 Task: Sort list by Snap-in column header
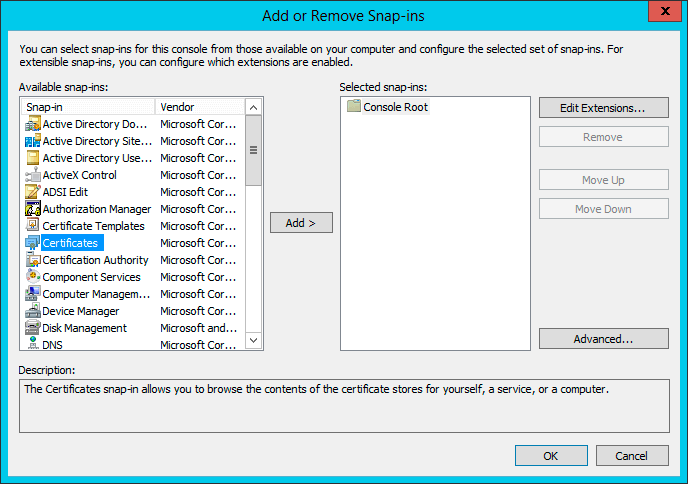pyautogui.click(x=88, y=107)
